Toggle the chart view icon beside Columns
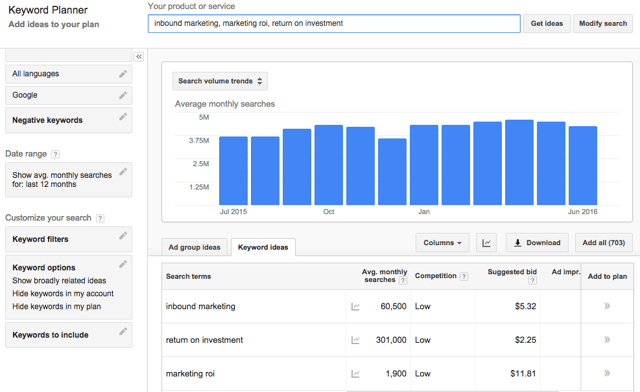 pyautogui.click(x=486, y=243)
